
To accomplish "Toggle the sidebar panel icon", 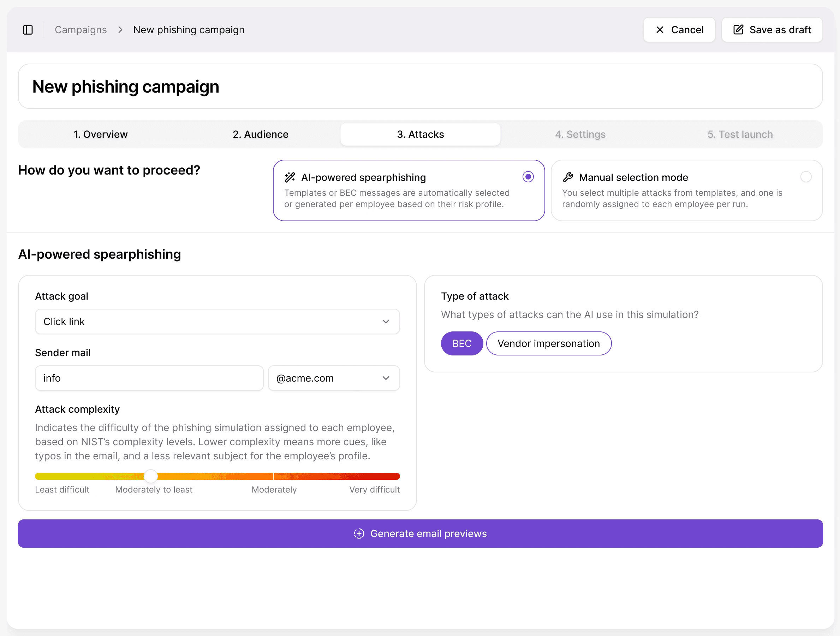I will (28, 30).
